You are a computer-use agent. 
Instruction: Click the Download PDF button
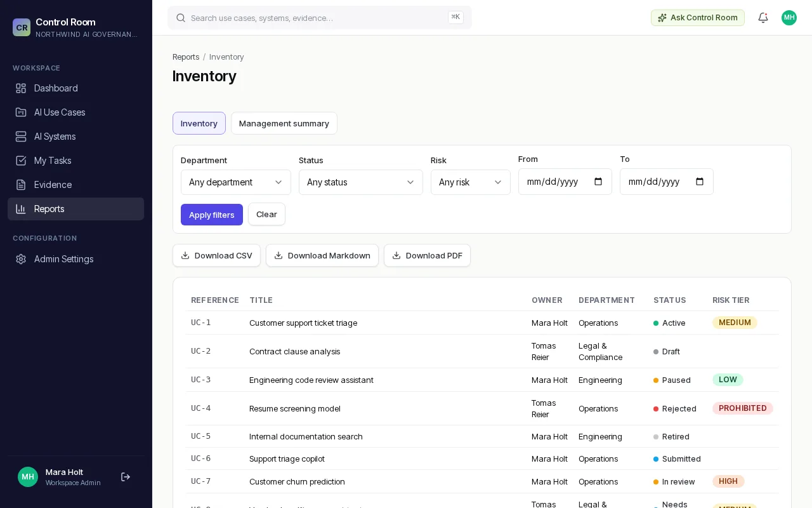coord(427,255)
